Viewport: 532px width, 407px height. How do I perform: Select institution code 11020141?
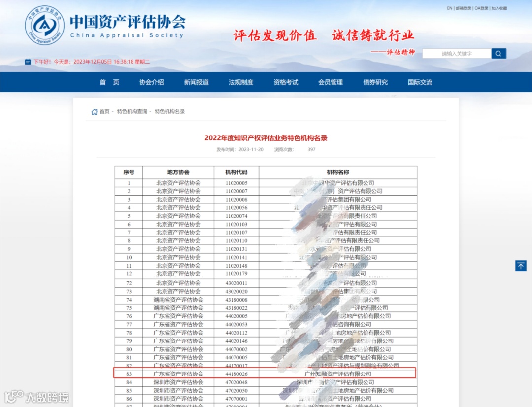236,257
